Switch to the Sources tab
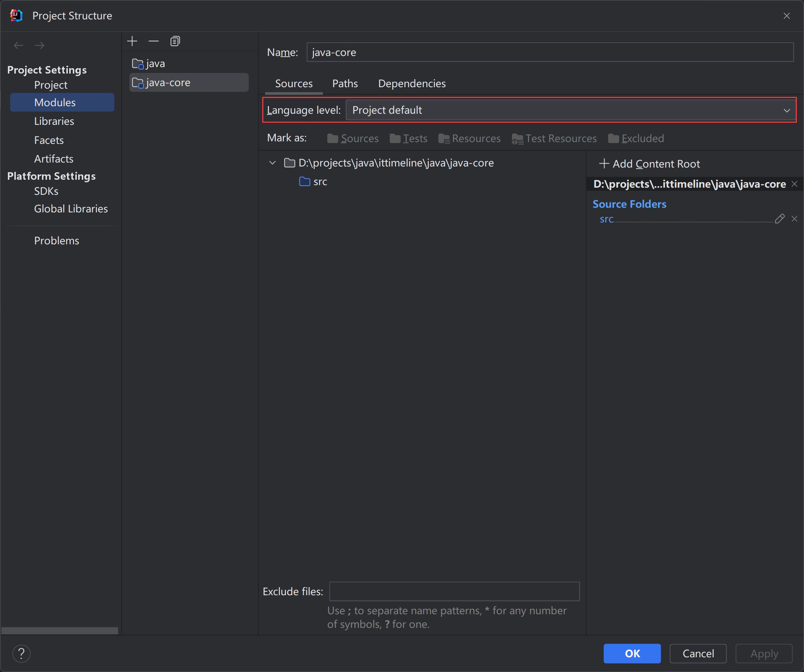Viewport: 804px width, 672px height. click(x=293, y=84)
